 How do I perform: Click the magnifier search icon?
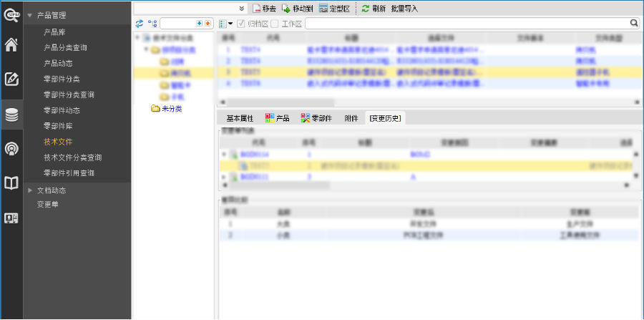click(634, 24)
